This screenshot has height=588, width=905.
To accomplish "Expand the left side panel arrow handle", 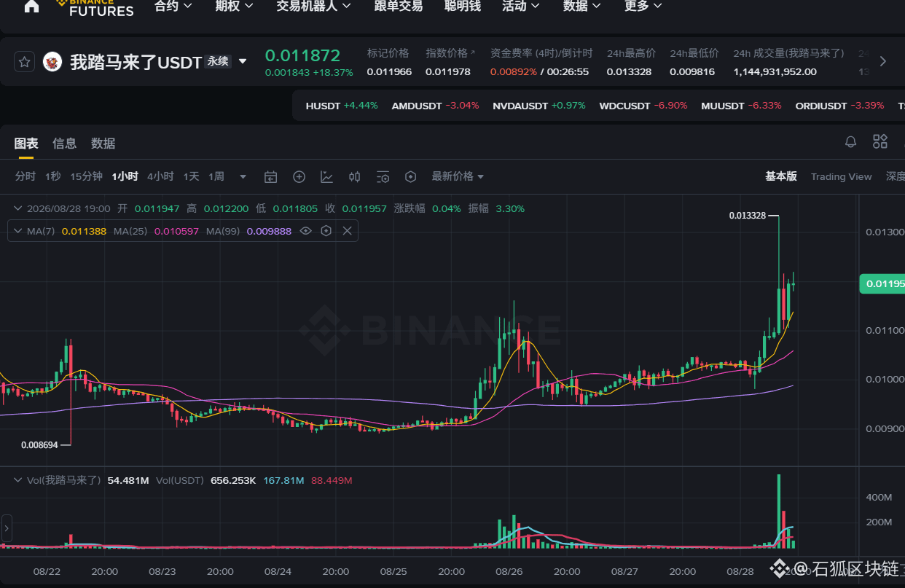I will click(x=7, y=528).
